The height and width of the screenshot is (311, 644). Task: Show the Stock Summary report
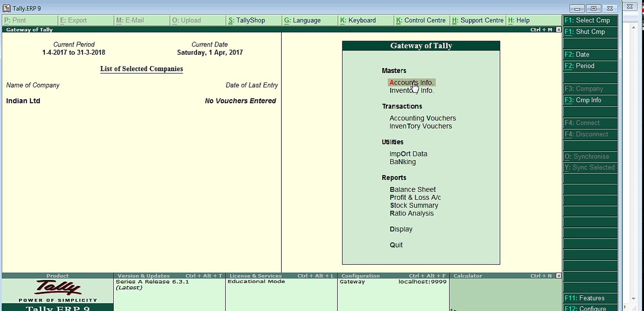[x=414, y=206]
